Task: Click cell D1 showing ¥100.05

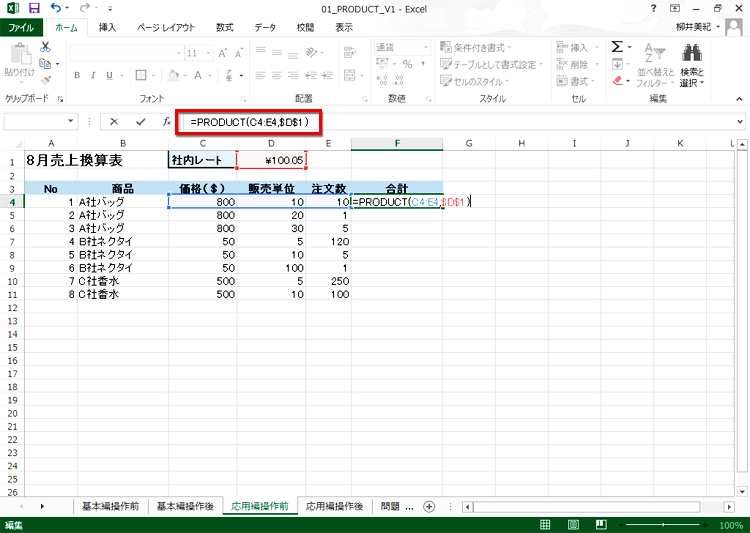Action: [271, 160]
